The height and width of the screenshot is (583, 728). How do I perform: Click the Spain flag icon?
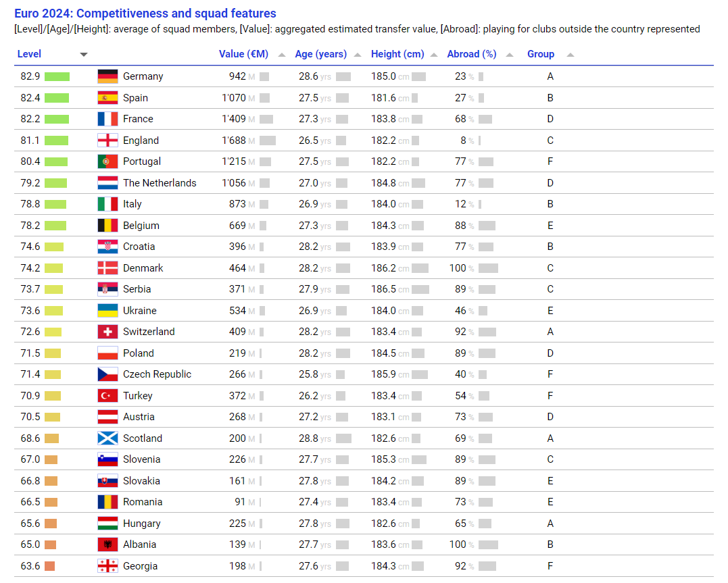coord(107,98)
